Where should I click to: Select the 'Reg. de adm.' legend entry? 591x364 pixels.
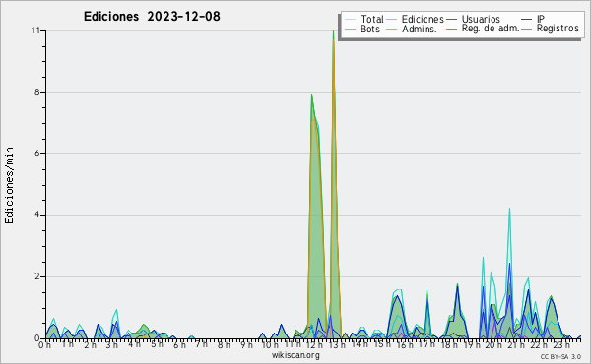(x=491, y=29)
